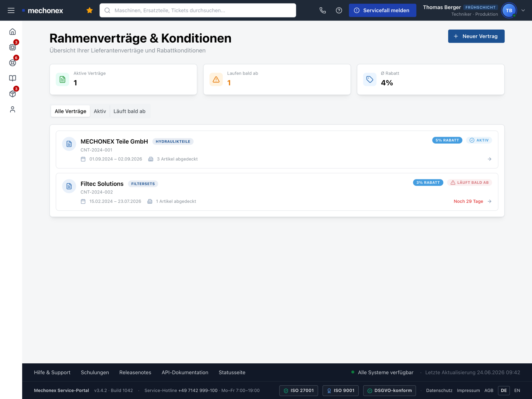
Task: Open Datenschutz link
Action: tap(439, 390)
